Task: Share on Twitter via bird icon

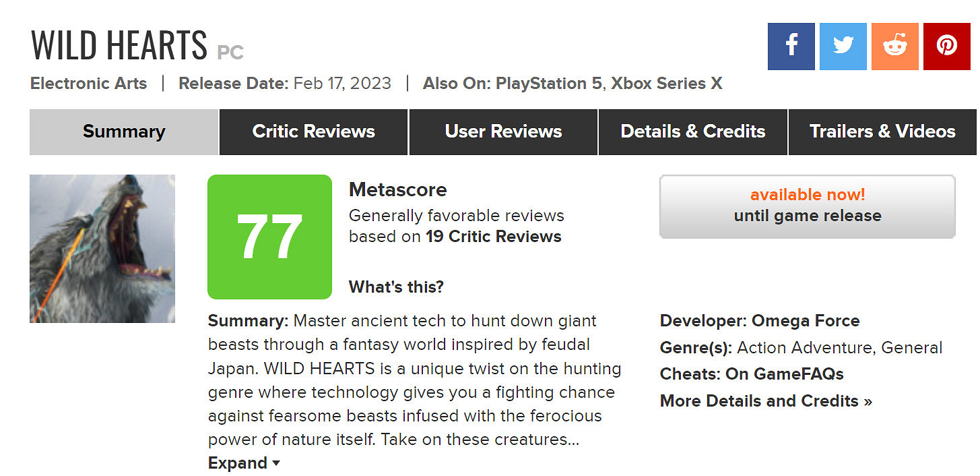Action: (x=843, y=47)
